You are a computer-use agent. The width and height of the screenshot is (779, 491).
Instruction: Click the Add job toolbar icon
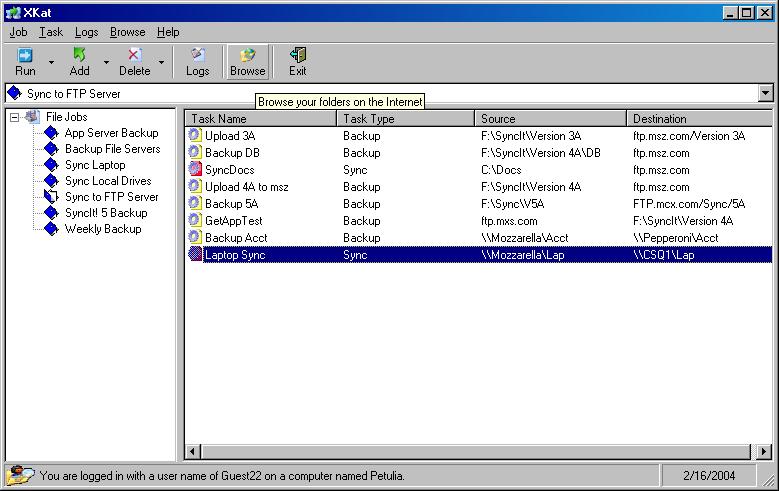coord(79,56)
